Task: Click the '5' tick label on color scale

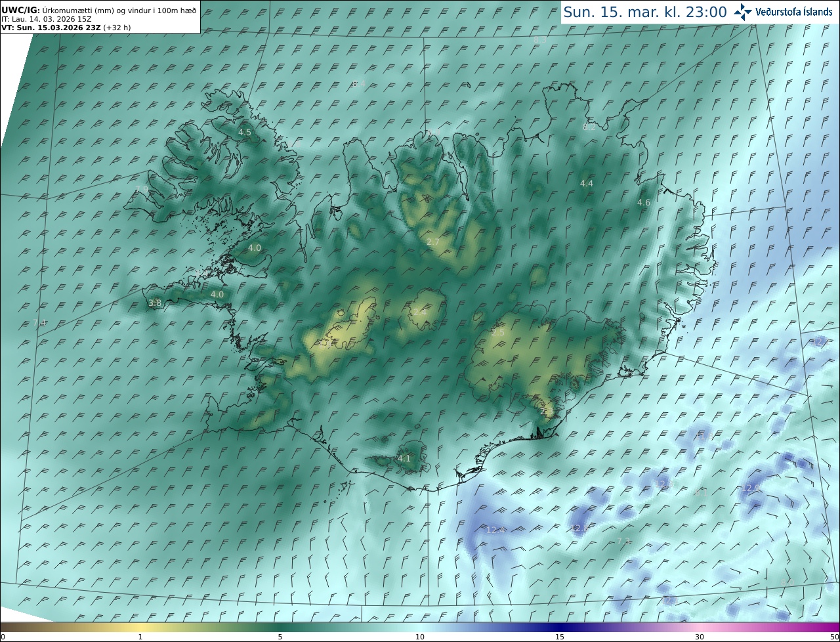Action: pos(280,637)
